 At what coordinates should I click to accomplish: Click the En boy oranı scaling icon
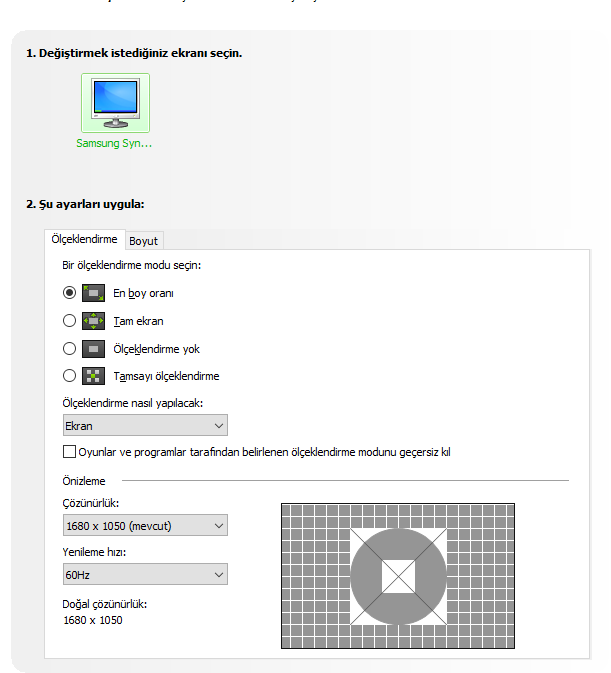tap(94, 293)
